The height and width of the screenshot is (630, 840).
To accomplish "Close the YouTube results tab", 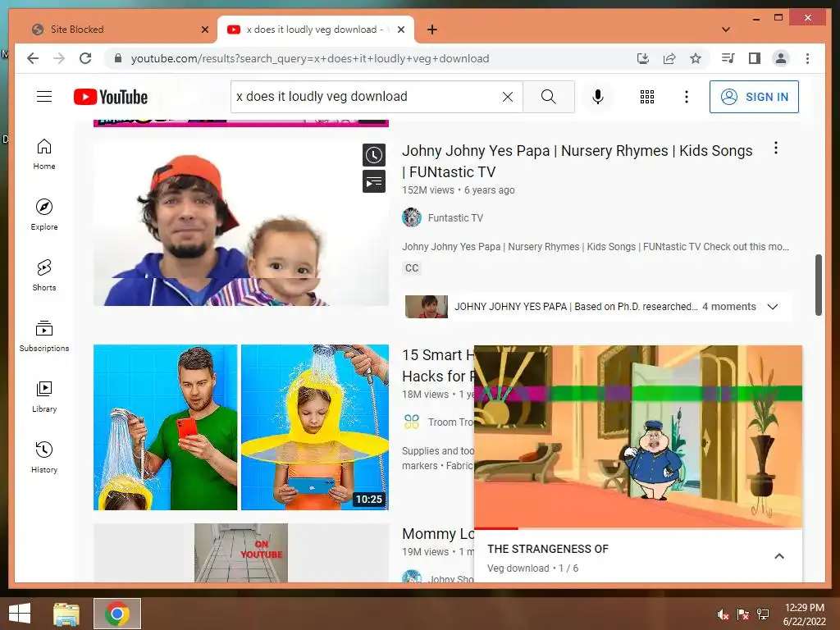I will pos(400,30).
